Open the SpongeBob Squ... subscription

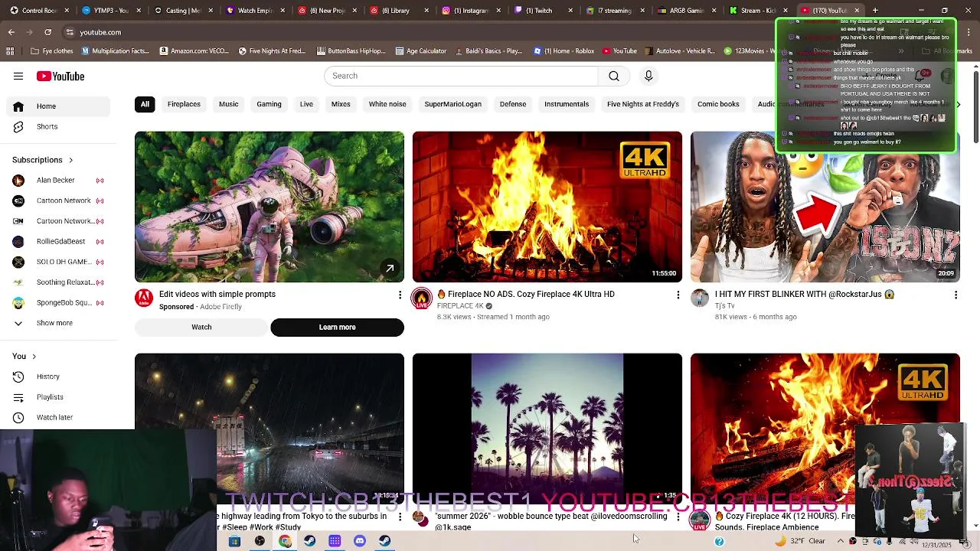click(x=58, y=303)
